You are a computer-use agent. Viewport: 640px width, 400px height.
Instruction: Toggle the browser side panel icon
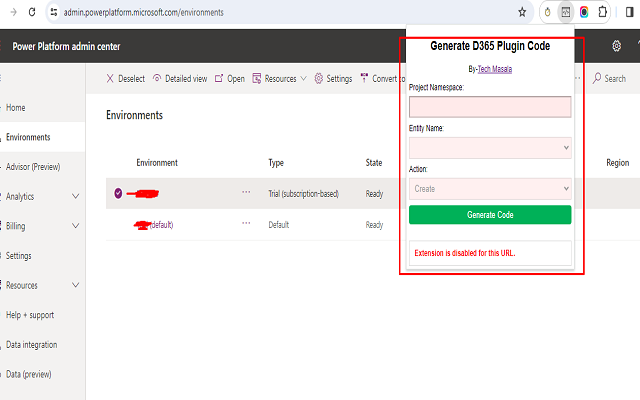coord(629,12)
